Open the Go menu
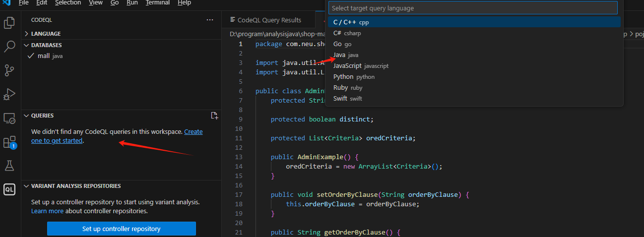The width and height of the screenshot is (644, 237). coord(115,2)
